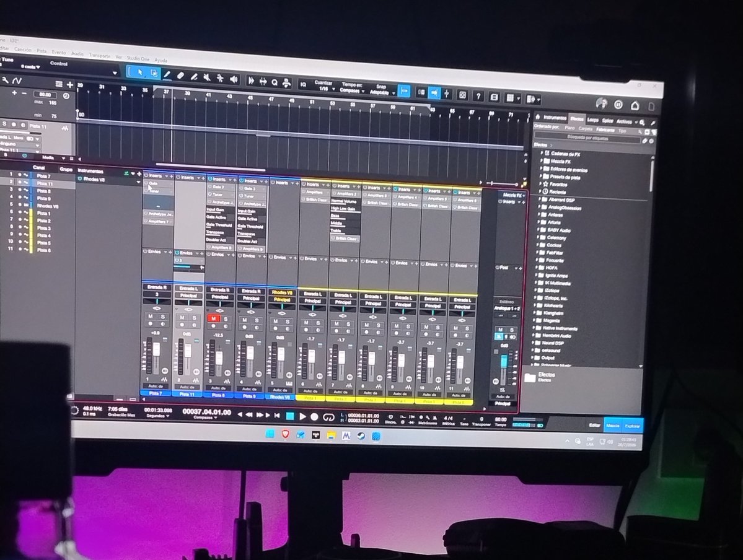Click channel 1 Pista 7 volume fader

156,349
